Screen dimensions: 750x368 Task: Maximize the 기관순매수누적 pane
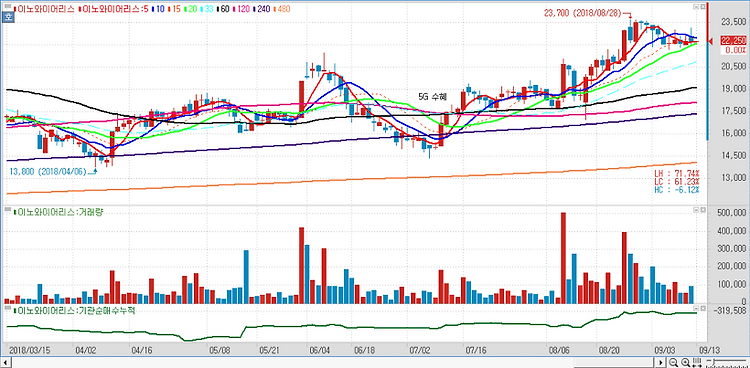click(x=703, y=309)
